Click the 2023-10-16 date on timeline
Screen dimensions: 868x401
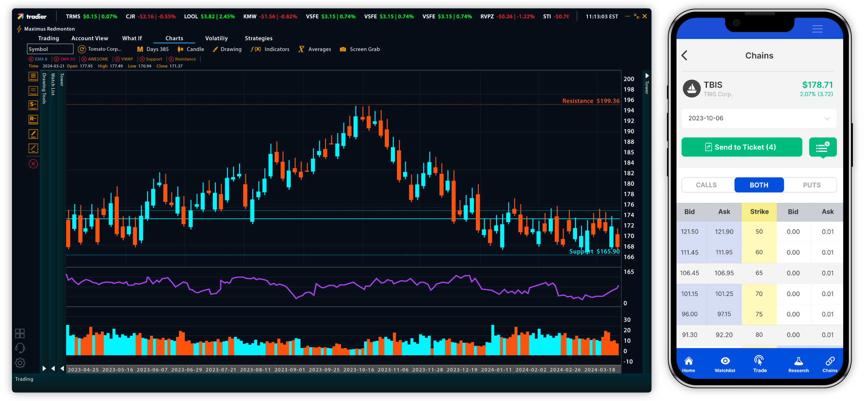(359, 370)
